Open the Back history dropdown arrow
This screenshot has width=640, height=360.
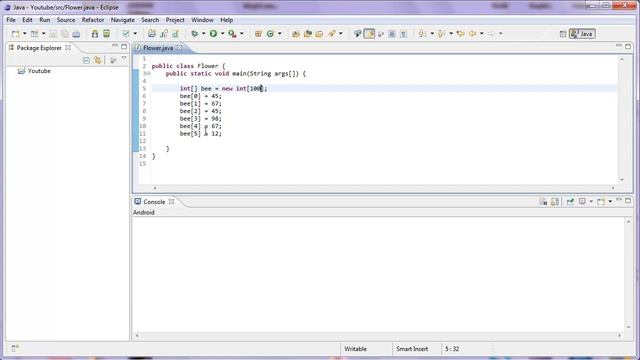click(x=482, y=34)
